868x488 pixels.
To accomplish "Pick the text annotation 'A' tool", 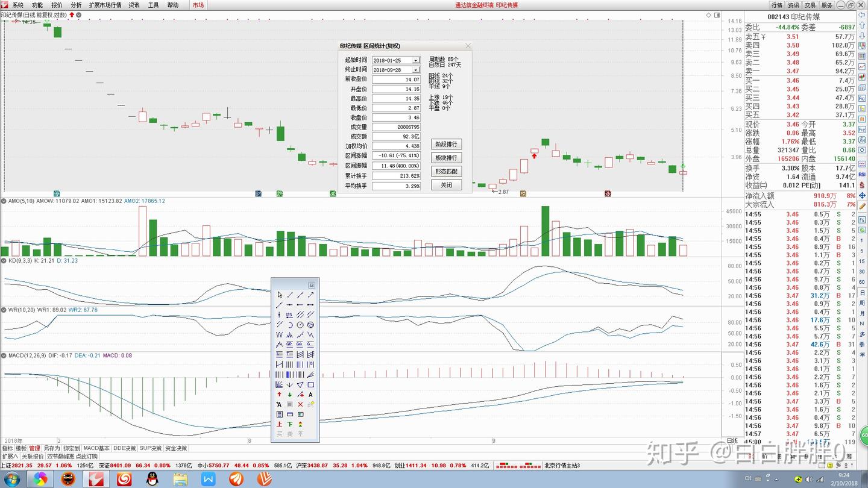I will (310, 395).
